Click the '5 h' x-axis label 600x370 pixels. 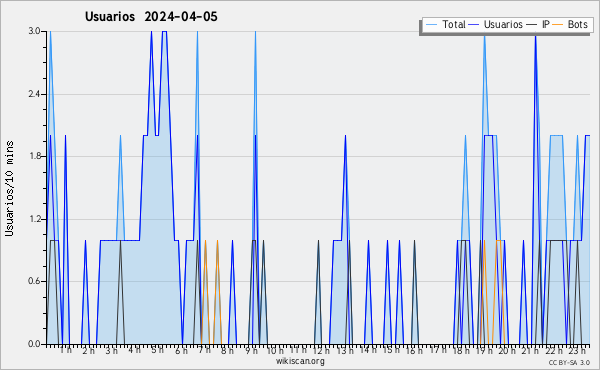point(157,350)
